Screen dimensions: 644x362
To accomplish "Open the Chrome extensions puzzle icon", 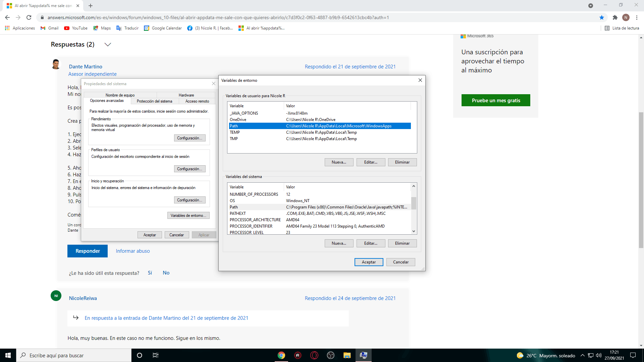I will click(615, 17).
